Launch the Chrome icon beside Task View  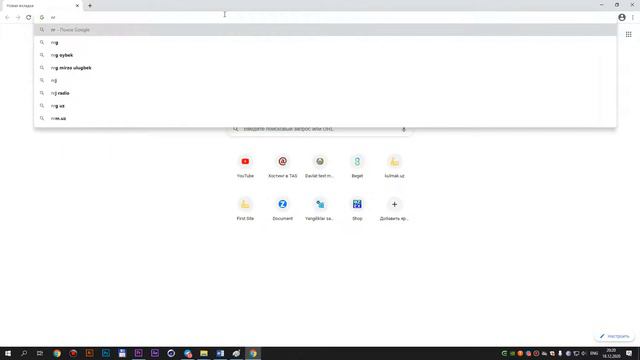57,353
